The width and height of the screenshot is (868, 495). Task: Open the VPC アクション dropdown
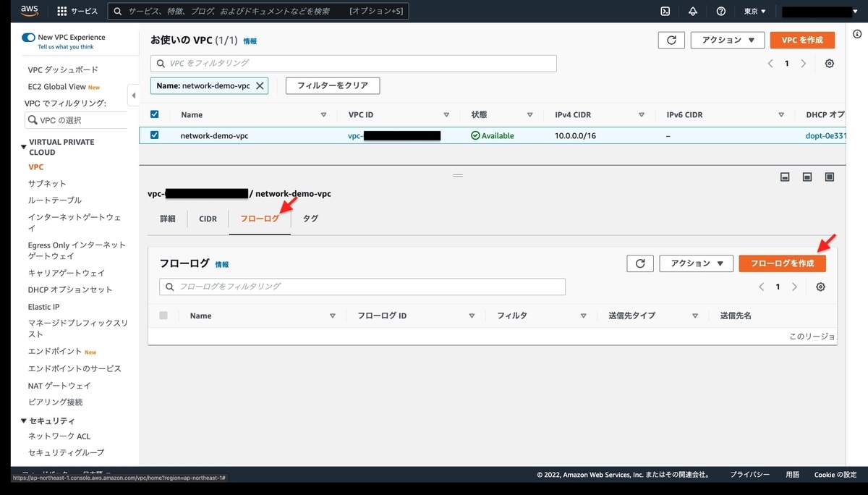click(728, 40)
